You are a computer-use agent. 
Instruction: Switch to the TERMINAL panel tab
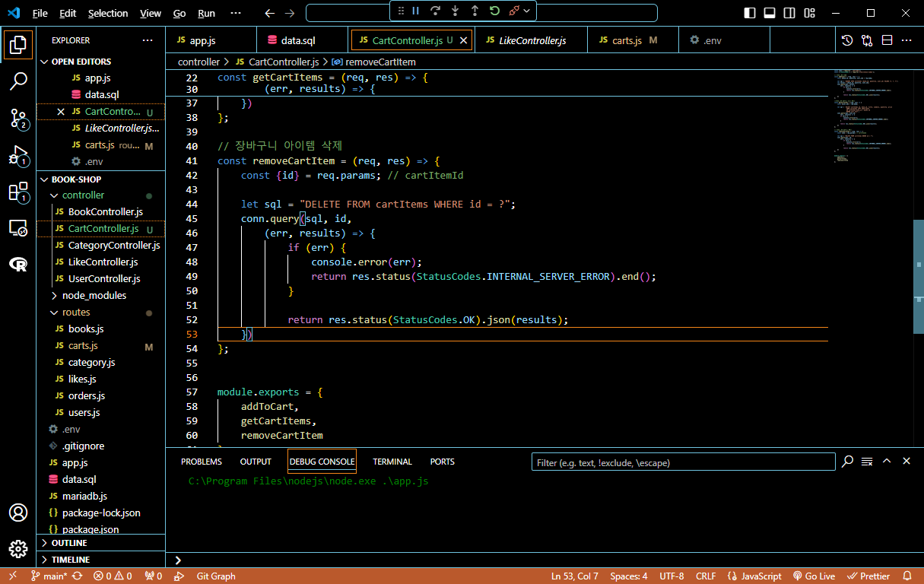[x=392, y=462]
